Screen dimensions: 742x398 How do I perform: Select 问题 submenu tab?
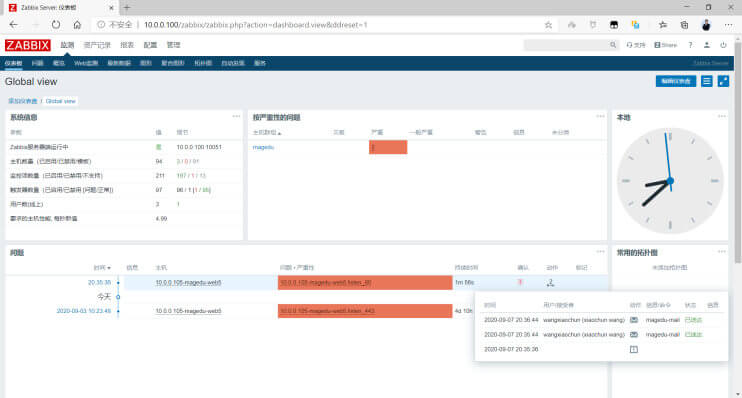tap(37, 63)
